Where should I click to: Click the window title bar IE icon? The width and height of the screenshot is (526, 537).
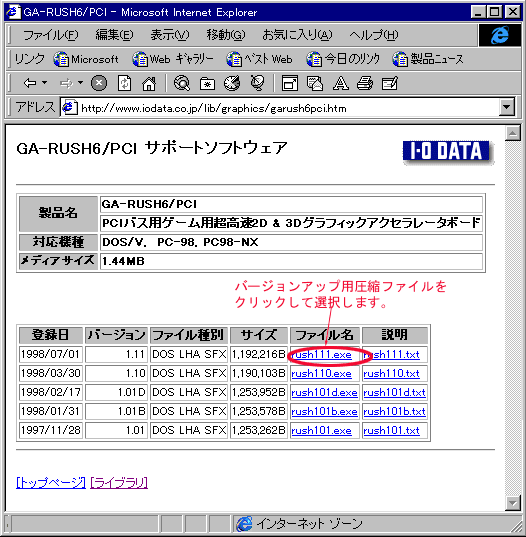[13, 12]
